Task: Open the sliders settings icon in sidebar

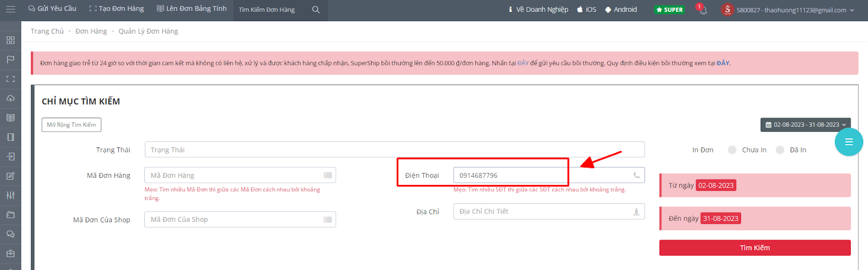Action: (10, 195)
